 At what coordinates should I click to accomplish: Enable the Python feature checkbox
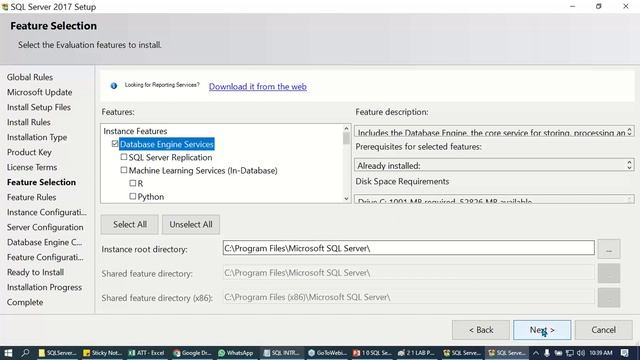[133, 196]
